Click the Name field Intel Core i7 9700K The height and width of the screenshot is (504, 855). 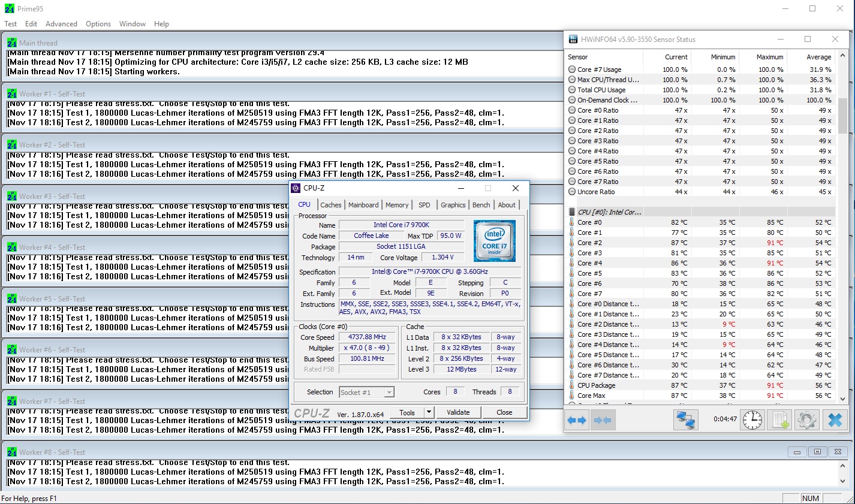401,225
